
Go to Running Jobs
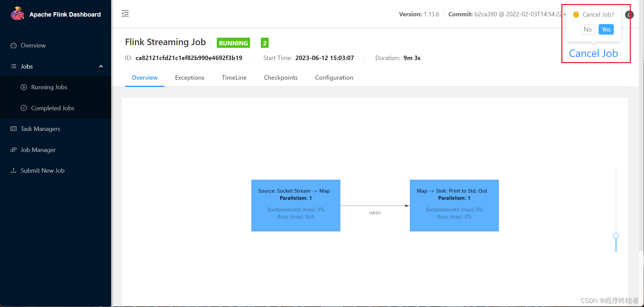point(56,87)
